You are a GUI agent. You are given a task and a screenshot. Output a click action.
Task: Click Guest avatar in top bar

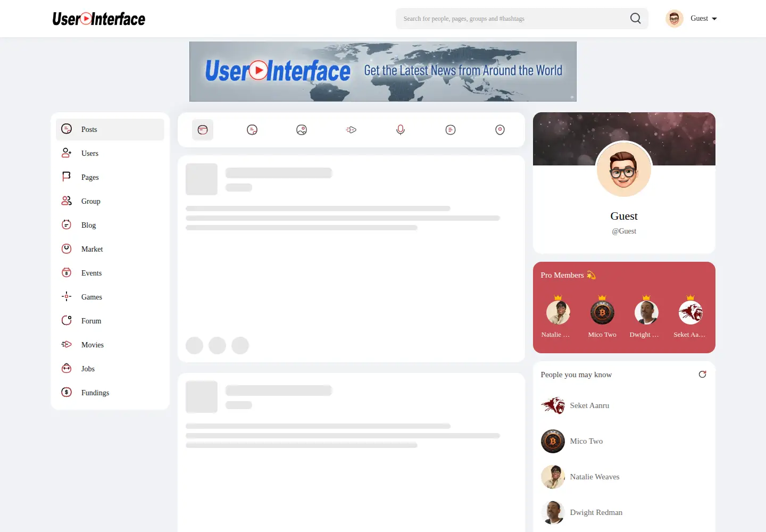click(x=675, y=19)
